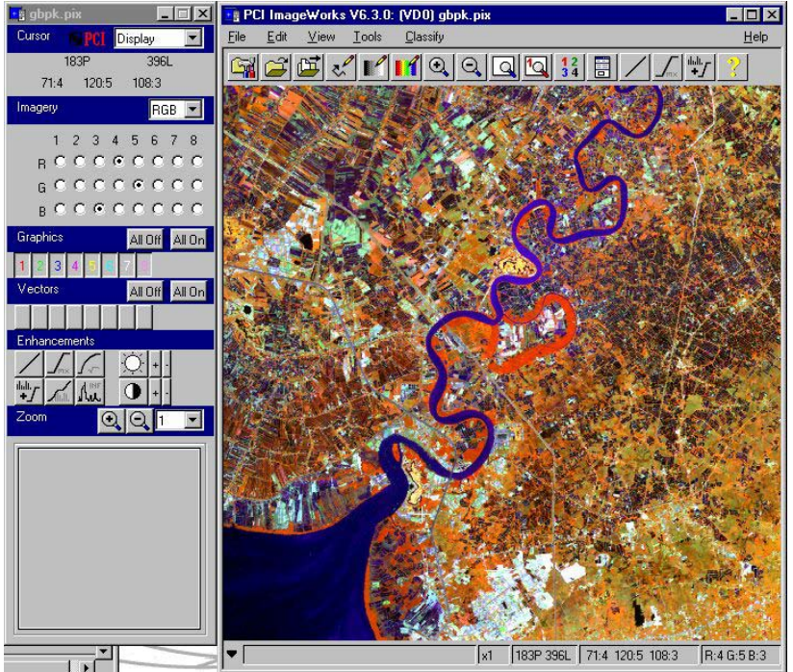Click the red graphics plane 1 swatch
This screenshot has width=793, height=672.
click(x=22, y=265)
